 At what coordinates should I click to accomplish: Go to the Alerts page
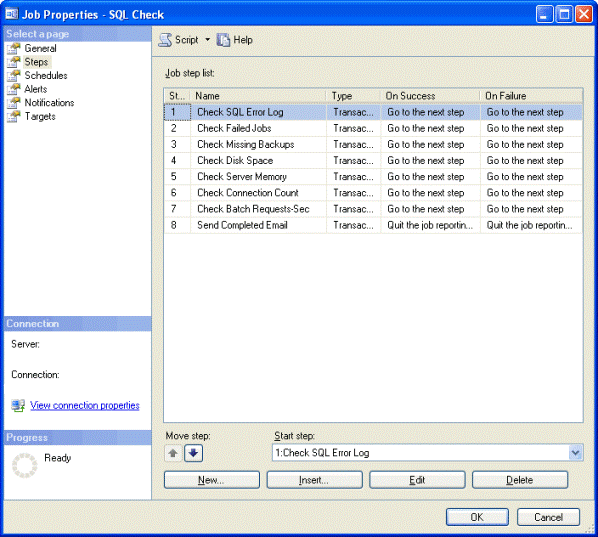36,89
